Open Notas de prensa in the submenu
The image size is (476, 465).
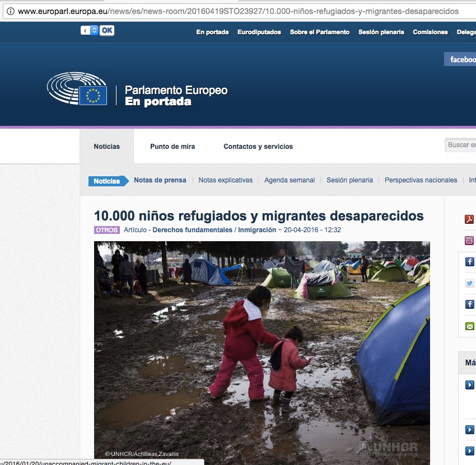(160, 180)
